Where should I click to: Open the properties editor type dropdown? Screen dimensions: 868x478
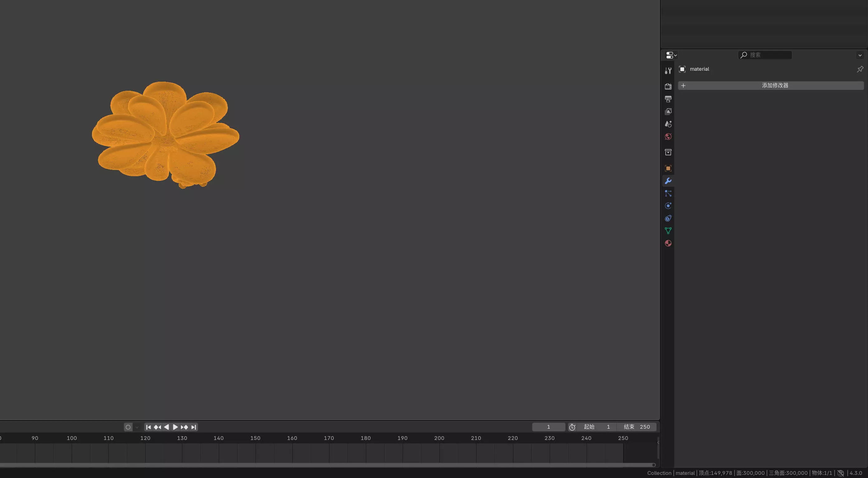(x=671, y=55)
